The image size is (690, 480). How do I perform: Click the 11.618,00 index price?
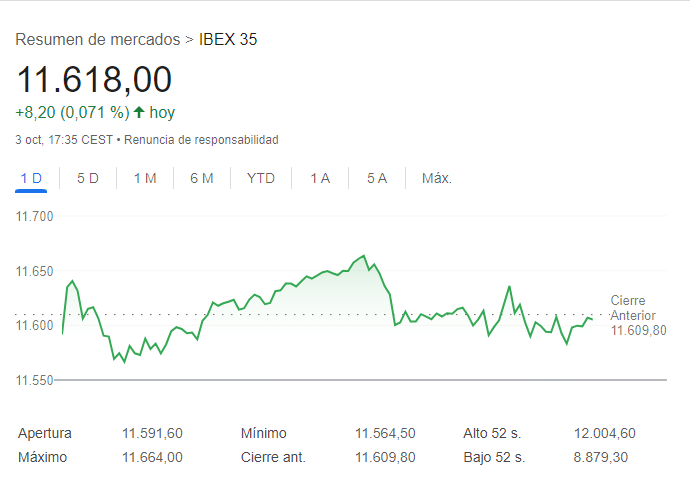pyautogui.click(x=94, y=79)
